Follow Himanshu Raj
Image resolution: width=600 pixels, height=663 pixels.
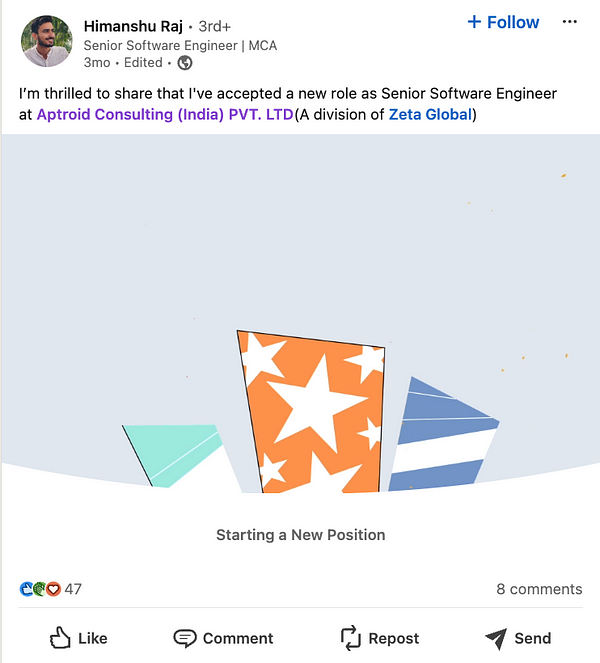(x=503, y=22)
